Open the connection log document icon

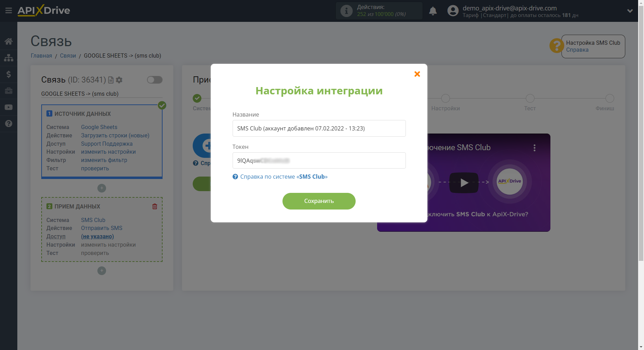tap(111, 80)
